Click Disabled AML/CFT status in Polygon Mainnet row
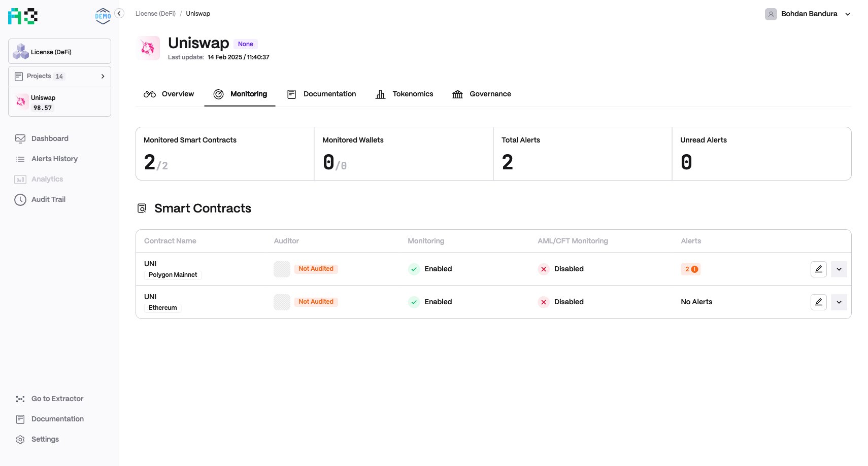This screenshot has width=868, height=466. point(561,269)
